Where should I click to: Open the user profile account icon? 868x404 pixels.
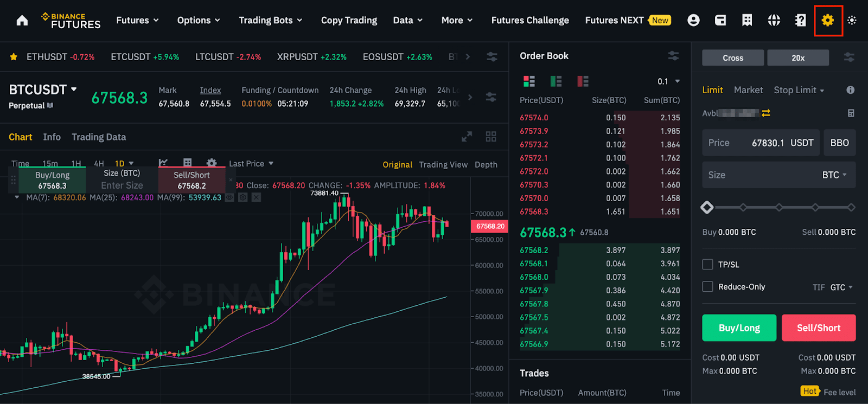(x=693, y=21)
